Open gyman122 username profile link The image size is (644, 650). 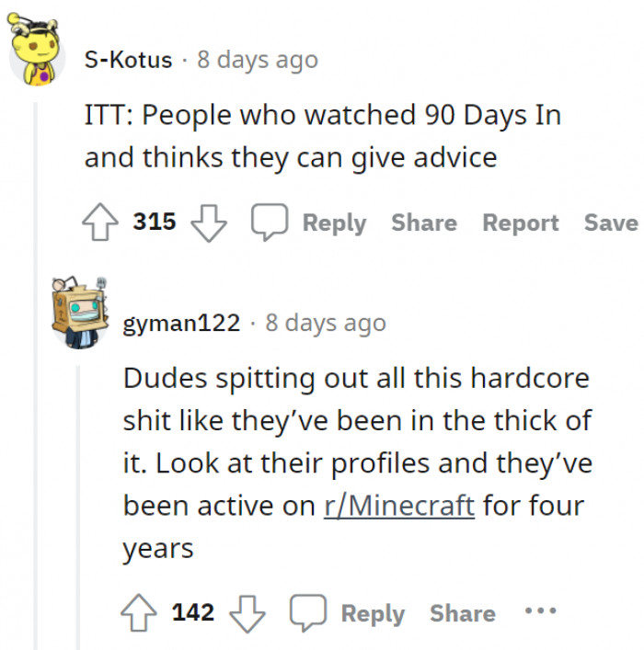point(181,324)
